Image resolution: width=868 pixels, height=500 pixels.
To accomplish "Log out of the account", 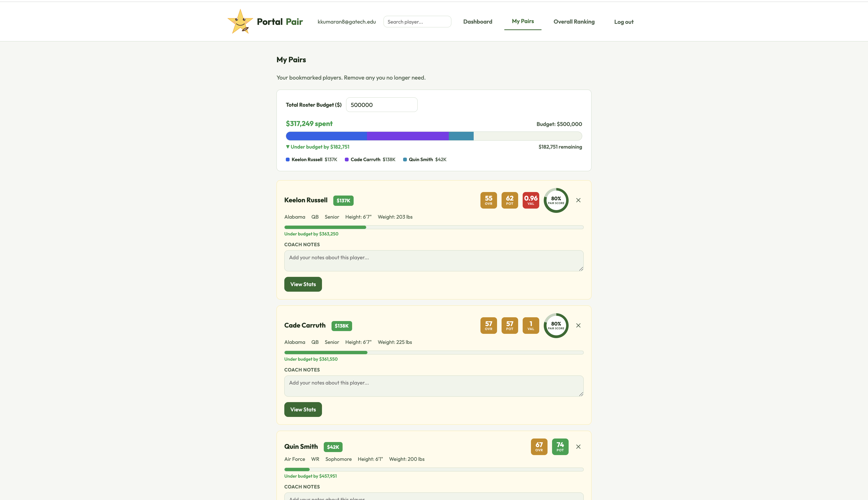I will pyautogui.click(x=624, y=22).
